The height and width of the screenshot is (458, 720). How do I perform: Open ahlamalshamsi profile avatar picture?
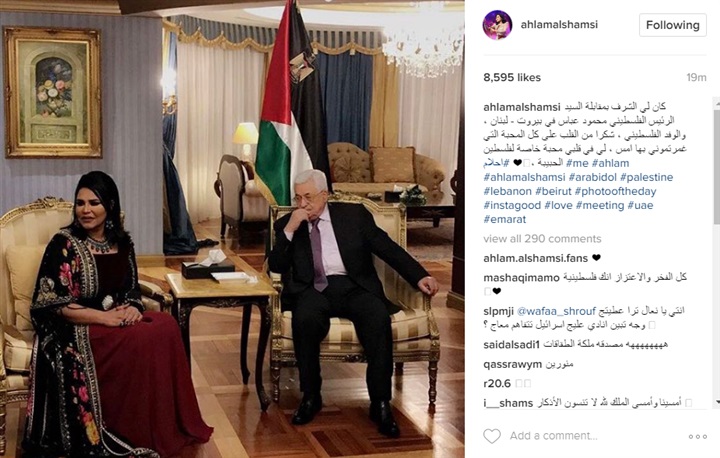tap(497, 25)
